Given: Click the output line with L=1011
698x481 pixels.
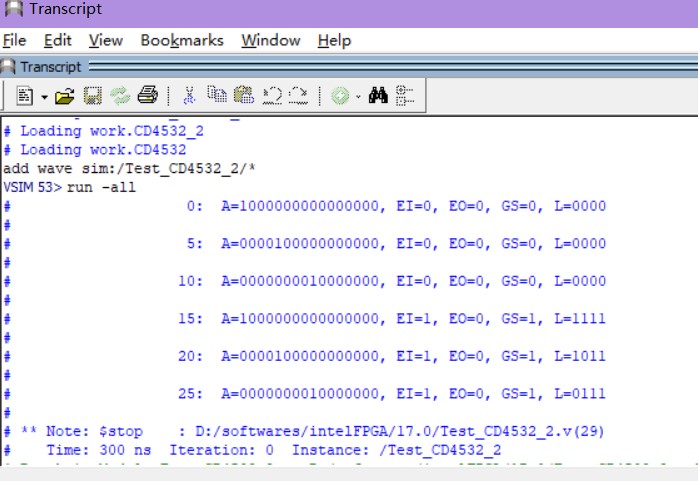Looking at the screenshot, I should tap(305, 356).
